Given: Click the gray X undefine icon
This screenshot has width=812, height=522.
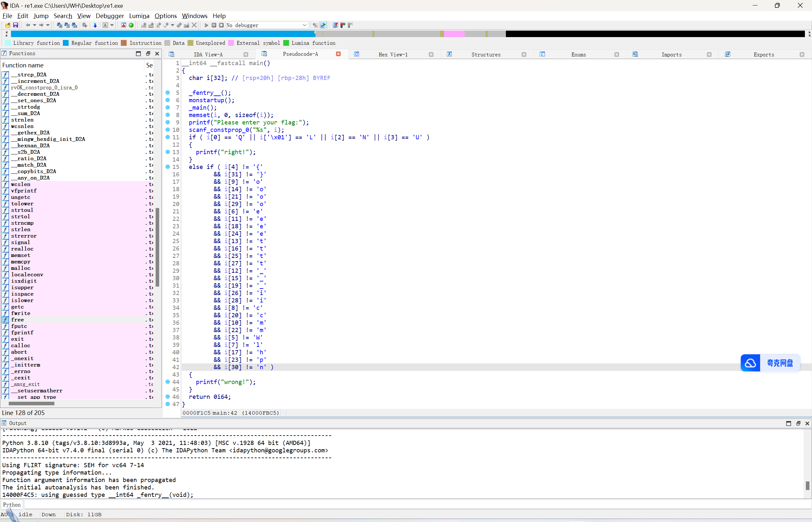Looking at the screenshot, I should [194, 25].
